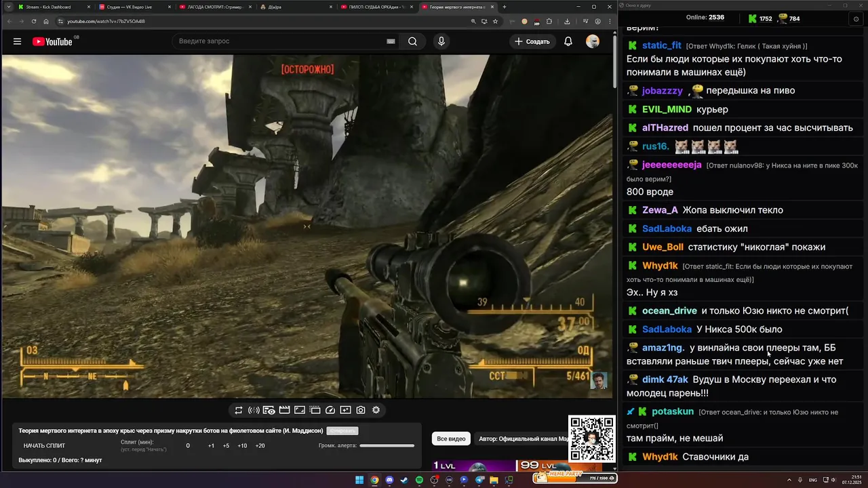This screenshot has height=488, width=868.
Task: Reload the page with browser refresh button
Action: click(x=34, y=21)
